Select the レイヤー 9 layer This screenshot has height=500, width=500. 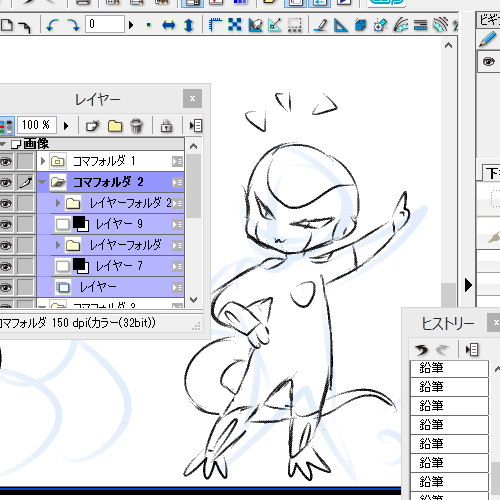tap(110, 224)
